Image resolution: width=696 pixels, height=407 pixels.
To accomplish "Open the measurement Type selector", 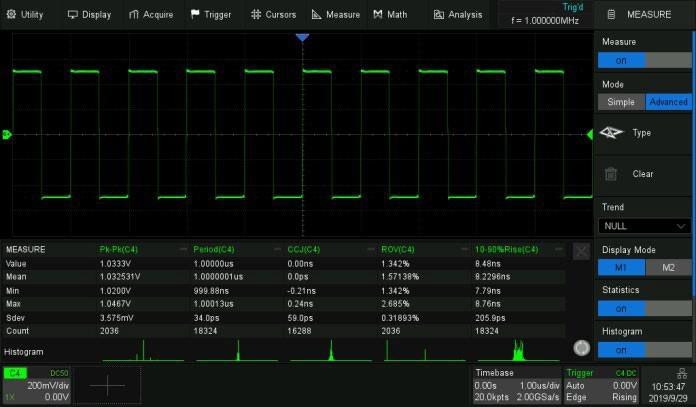I will [x=644, y=133].
